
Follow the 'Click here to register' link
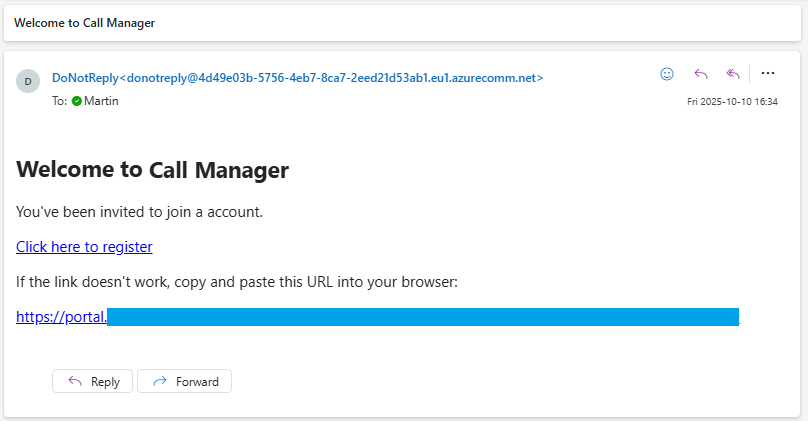pyautogui.click(x=84, y=247)
